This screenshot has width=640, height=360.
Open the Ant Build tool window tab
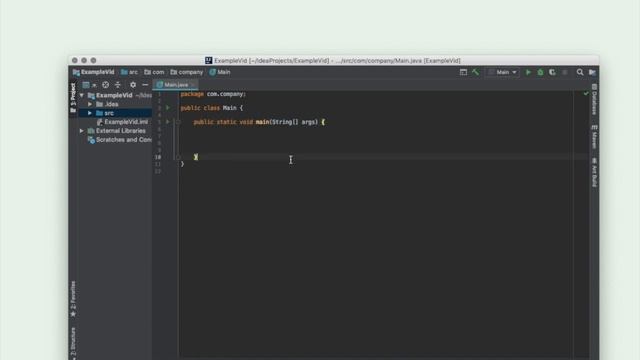[x=594, y=173]
